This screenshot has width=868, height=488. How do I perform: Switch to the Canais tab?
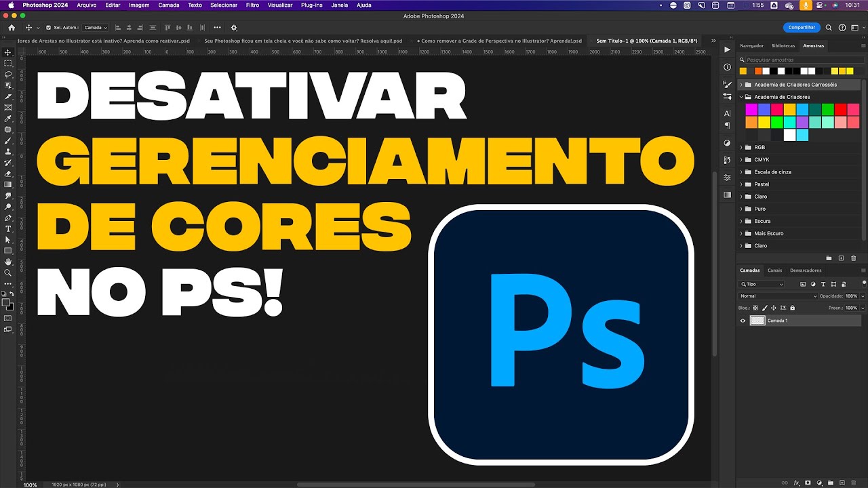pos(774,270)
